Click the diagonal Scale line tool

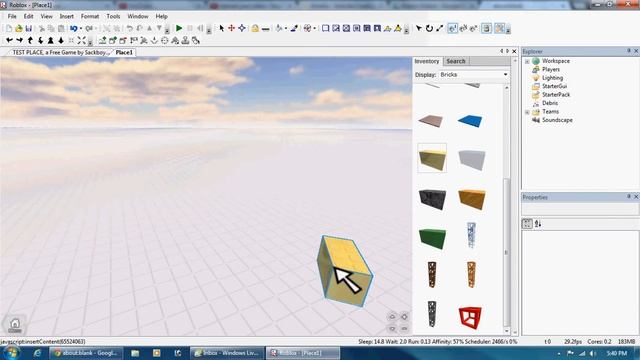pyautogui.click(x=440, y=29)
